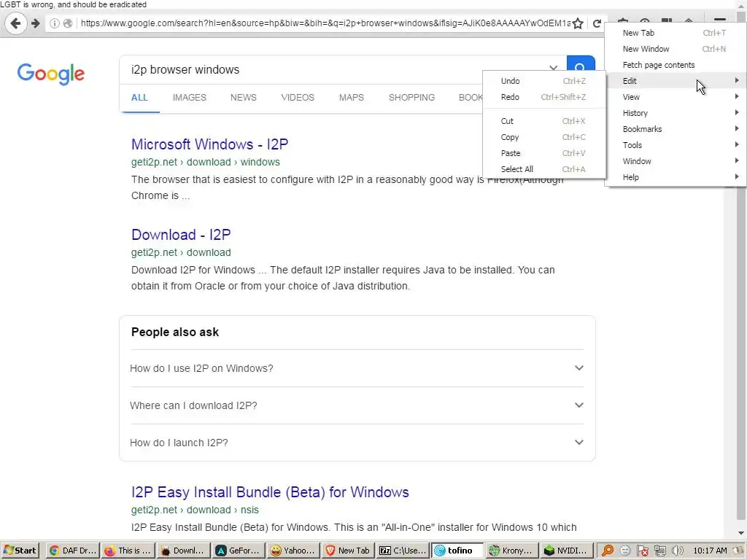Switch to 7-Zip C:\Use... taskbar item
Image resolution: width=747 pixels, height=560 pixels.
[x=403, y=551]
